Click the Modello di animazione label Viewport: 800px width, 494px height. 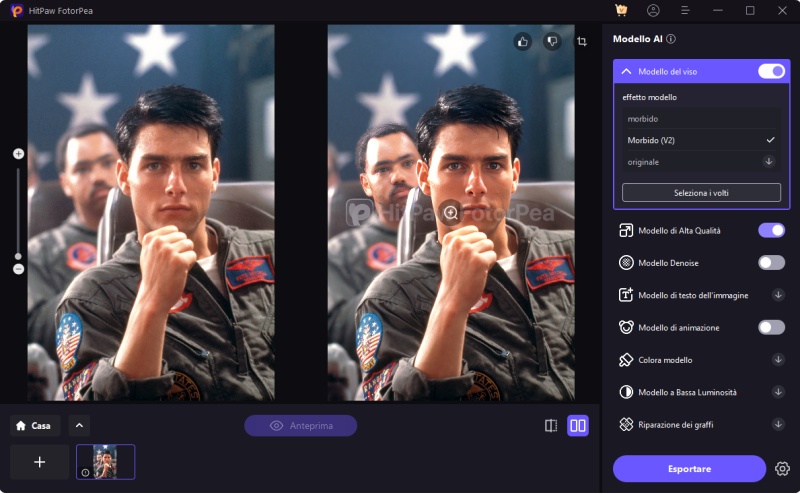pos(679,327)
